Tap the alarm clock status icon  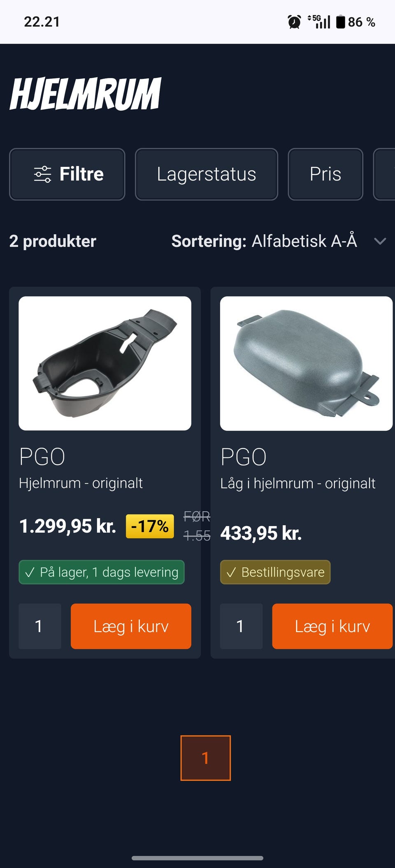pos(294,22)
